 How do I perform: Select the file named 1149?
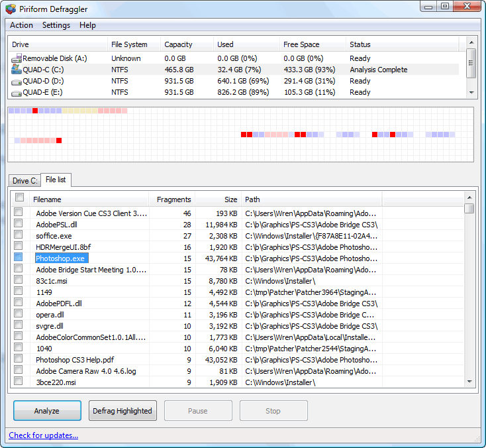44,292
